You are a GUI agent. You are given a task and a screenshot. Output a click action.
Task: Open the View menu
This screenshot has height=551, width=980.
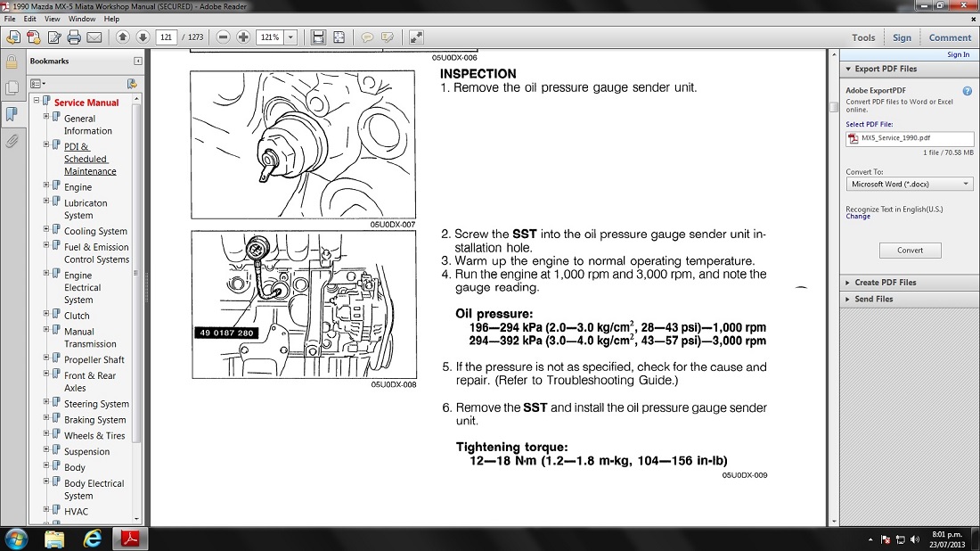coord(53,19)
